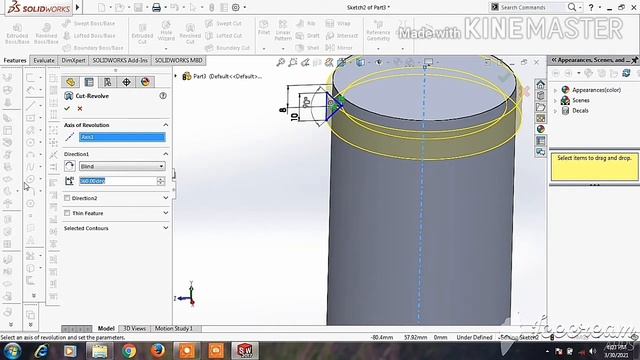Cancel the Cut-Revolve with red X
The width and height of the screenshot is (640, 360).
coord(80,108)
